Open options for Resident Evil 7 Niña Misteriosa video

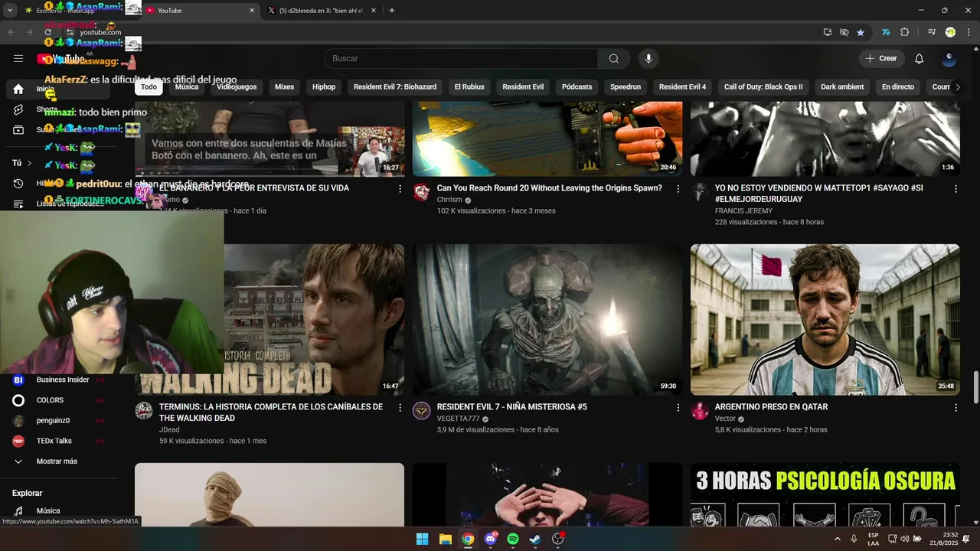click(678, 408)
